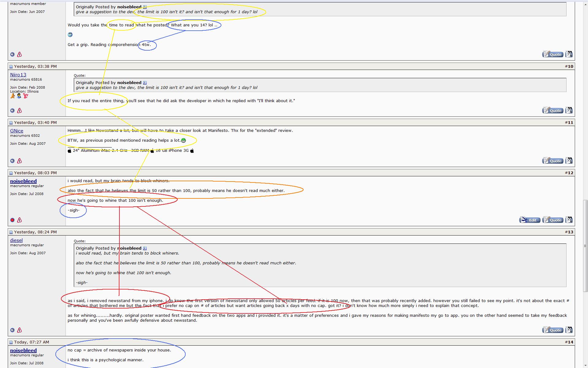Screen dimensions: 588x368
Task: Click Niiro13's Yahoo messenger icon
Action: pyautogui.click(x=25, y=96)
